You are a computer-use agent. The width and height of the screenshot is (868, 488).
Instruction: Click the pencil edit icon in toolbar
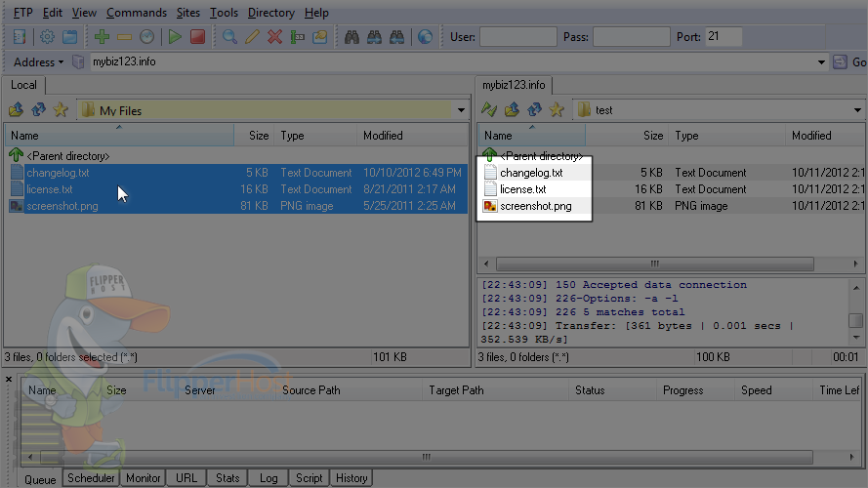point(253,37)
